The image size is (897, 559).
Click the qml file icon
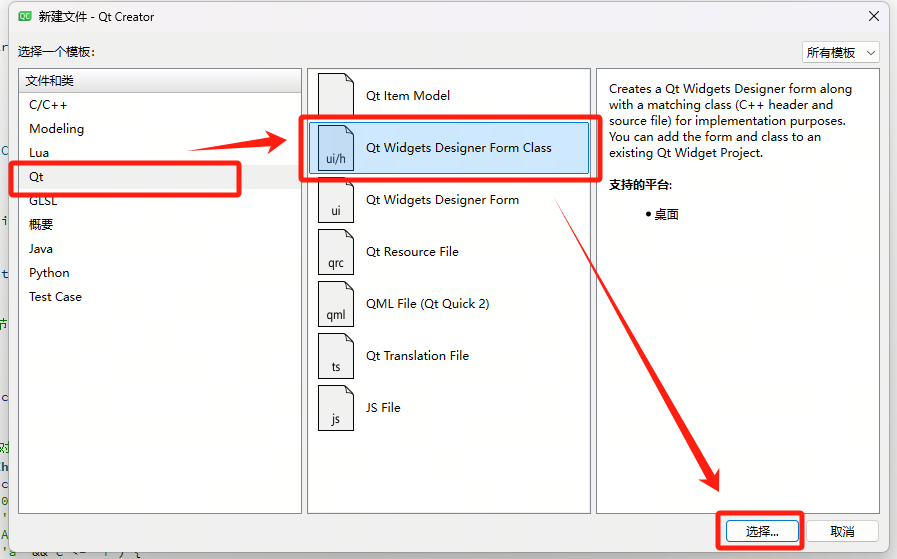click(x=336, y=304)
